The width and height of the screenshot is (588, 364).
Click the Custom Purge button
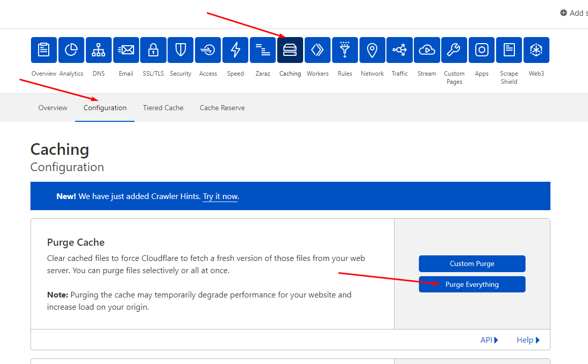point(472,263)
